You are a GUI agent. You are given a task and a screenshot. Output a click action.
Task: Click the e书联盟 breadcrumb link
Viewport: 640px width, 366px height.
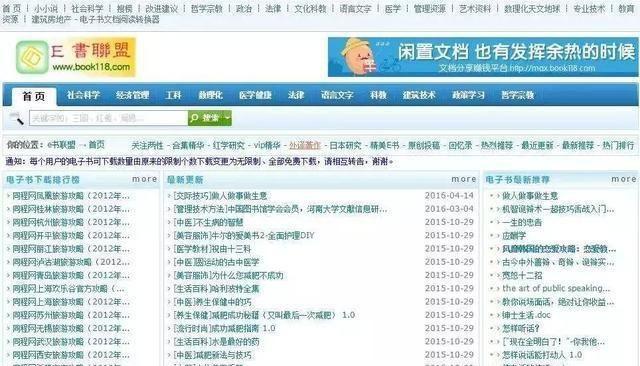coord(61,145)
